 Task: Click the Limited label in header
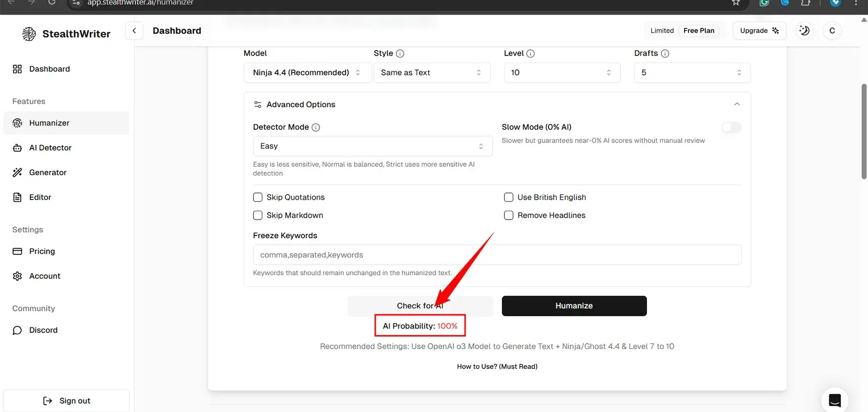point(662,31)
